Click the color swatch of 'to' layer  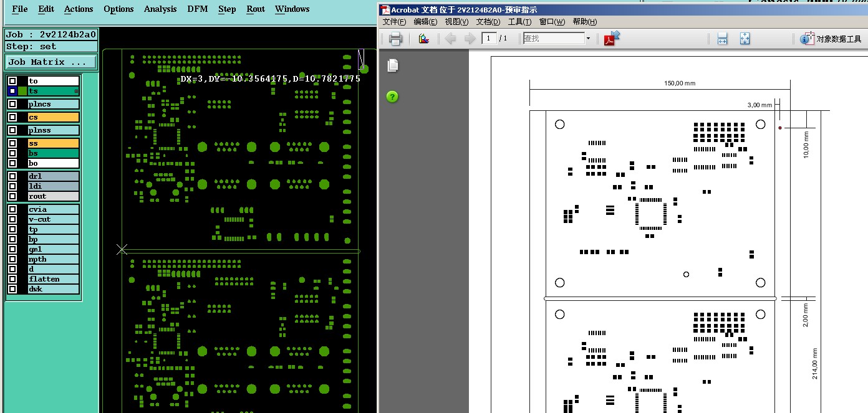click(22, 81)
